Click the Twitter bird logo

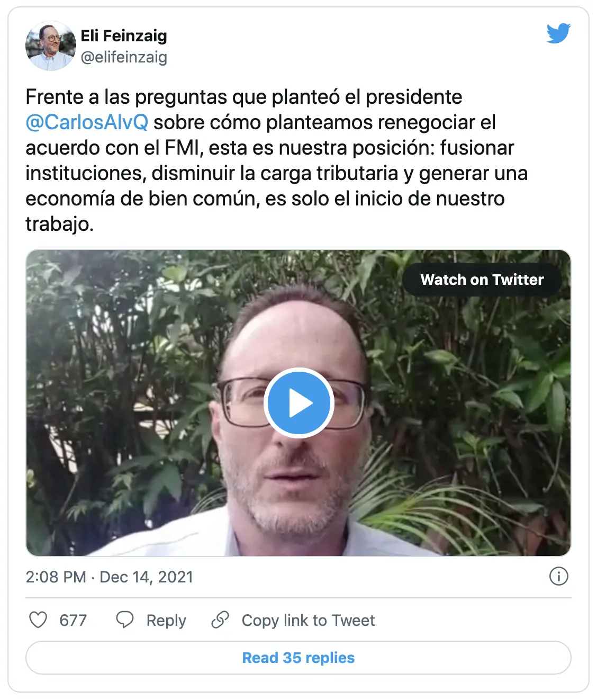558,33
